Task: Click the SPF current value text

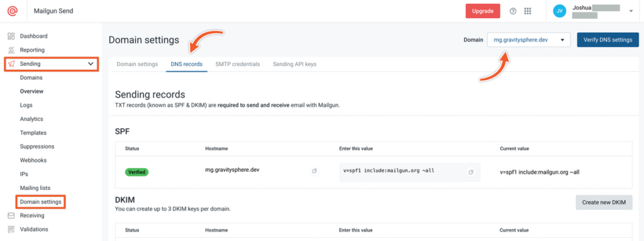Action: (x=540, y=172)
